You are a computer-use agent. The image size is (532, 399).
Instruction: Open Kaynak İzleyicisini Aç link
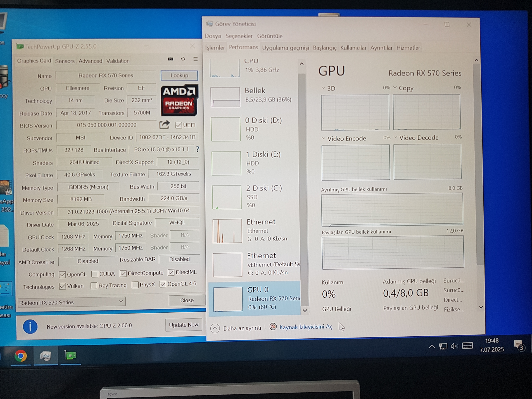tap(306, 327)
